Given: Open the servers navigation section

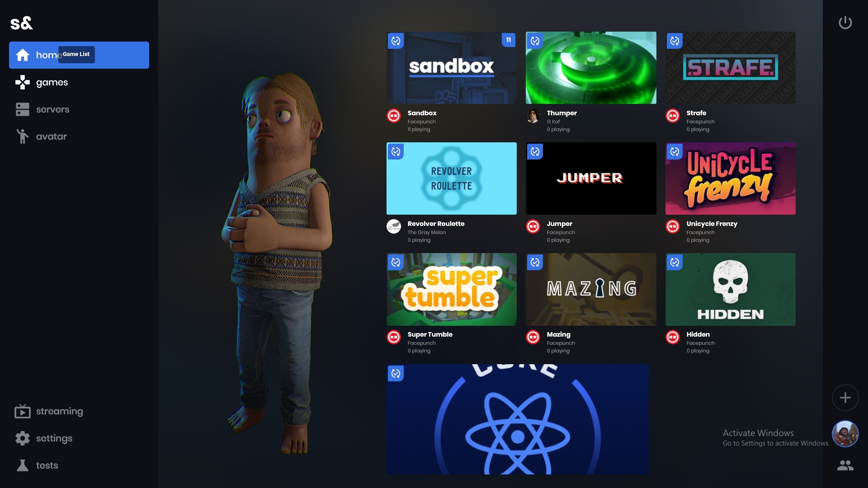Looking at the screenshot, I should (x=52, y=108).
